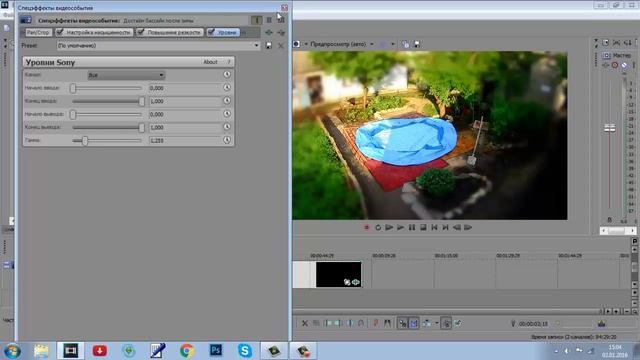
Task: Click the Play button under preview
Action: (x=400, y=227)
